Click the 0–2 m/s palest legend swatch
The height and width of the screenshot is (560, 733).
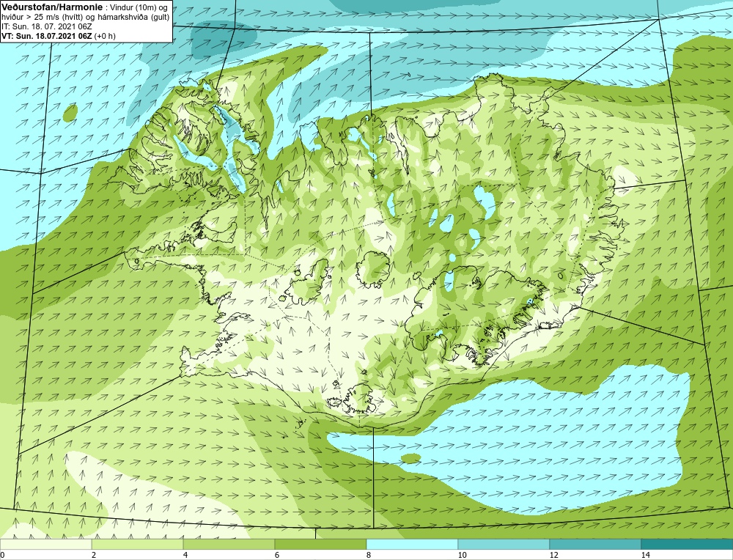(x=45, y=544)
